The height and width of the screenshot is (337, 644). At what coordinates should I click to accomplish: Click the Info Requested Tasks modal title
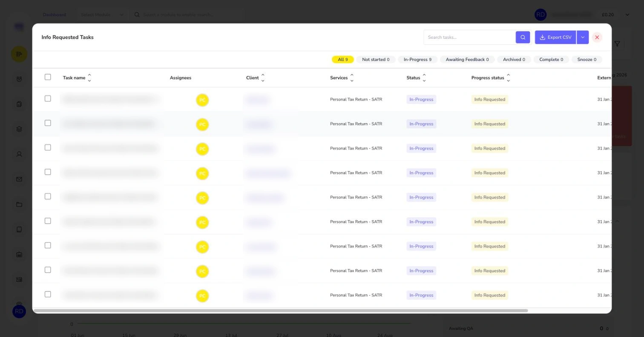[67, 37]
